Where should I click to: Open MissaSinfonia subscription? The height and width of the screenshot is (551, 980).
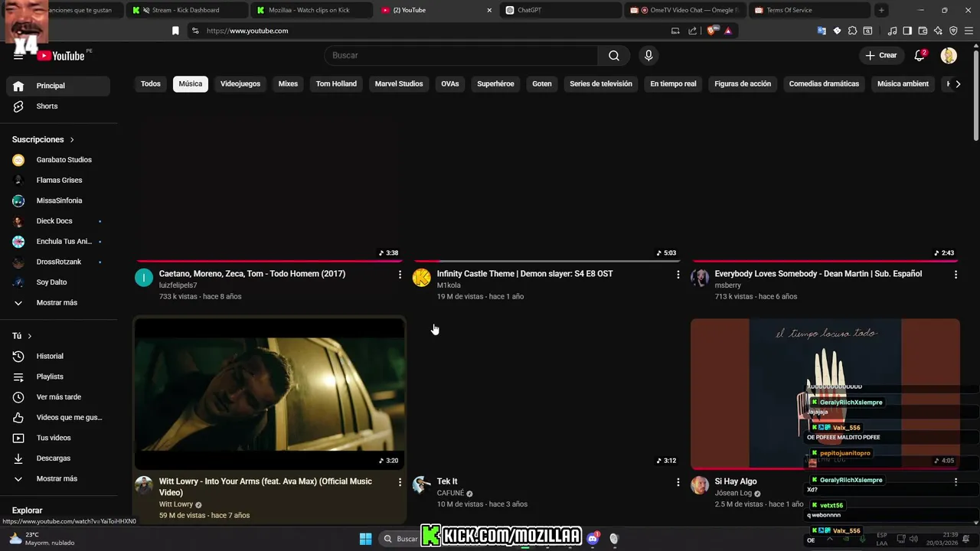coord(58,201)
